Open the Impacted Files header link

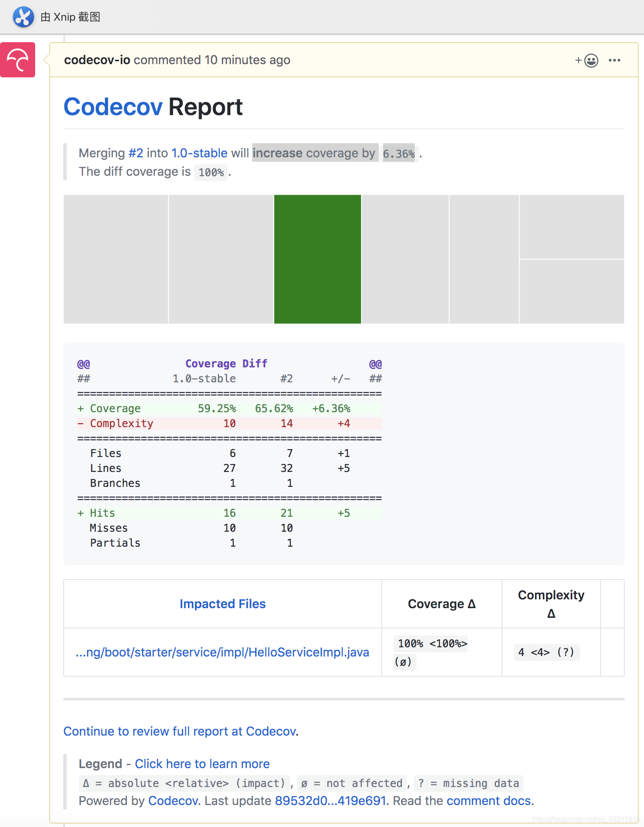click(223, 604)
